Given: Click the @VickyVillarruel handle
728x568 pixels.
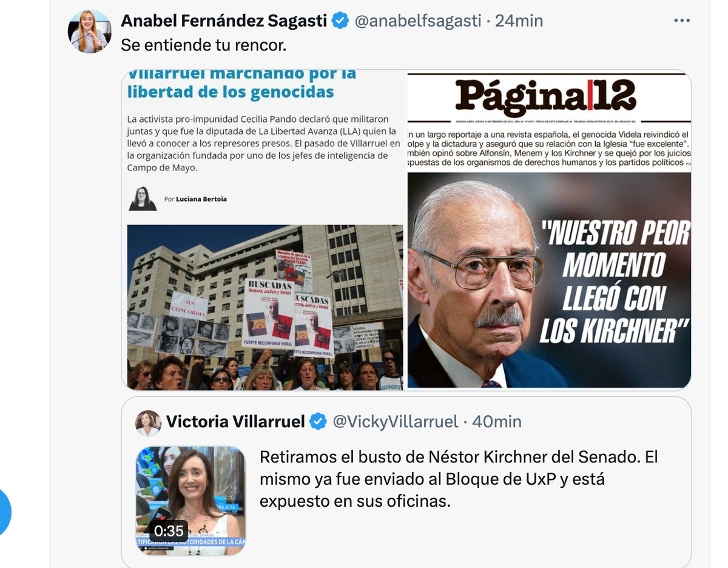Looking at the screenshot, I should [x=396, y=421].
